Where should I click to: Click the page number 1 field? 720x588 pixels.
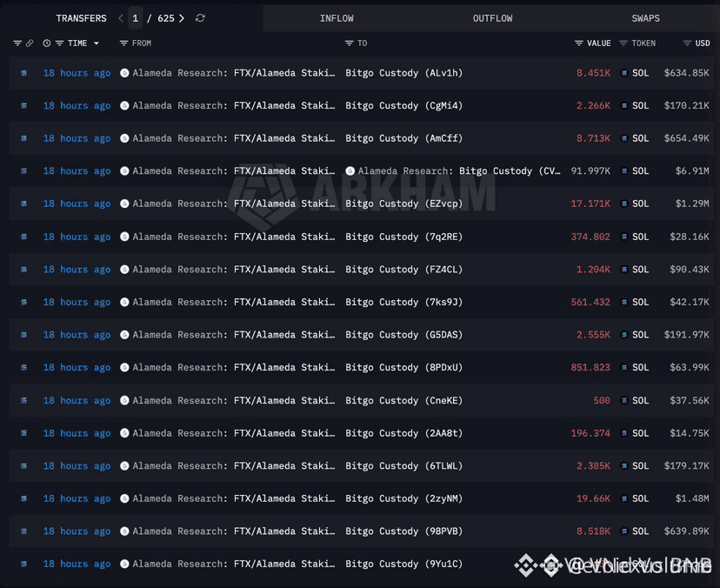[135, 18]
